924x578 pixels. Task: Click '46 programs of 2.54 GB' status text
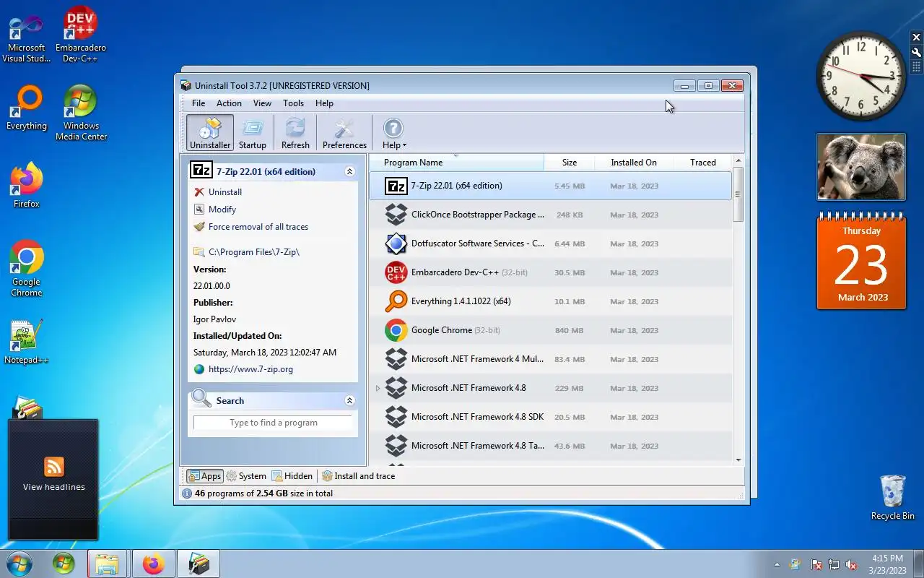pyautogui.click(x=263, y=493)
